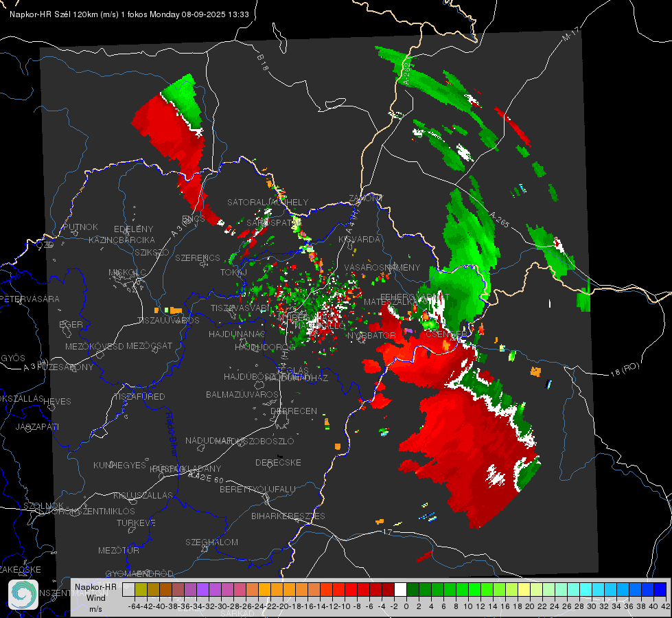Click the white swatch between -2 and 0
The width and height of the screenshot is (672, 618).
[400, 589]
